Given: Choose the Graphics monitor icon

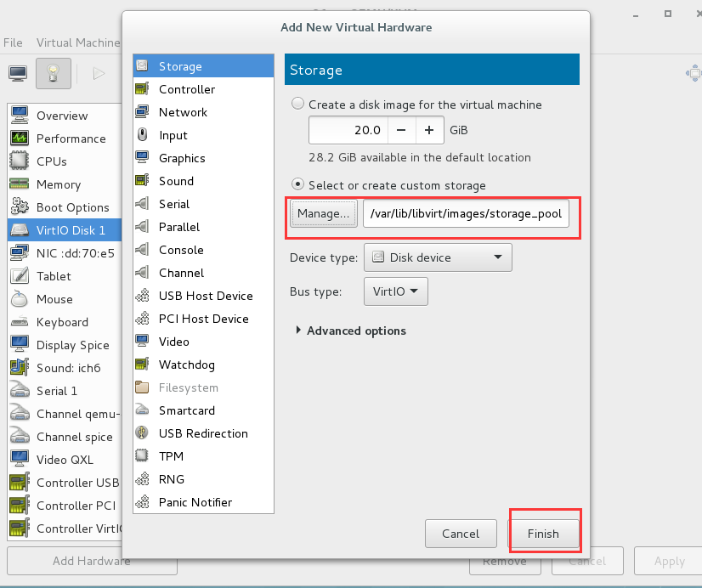Looking at the screenshot, I should 143,158.
